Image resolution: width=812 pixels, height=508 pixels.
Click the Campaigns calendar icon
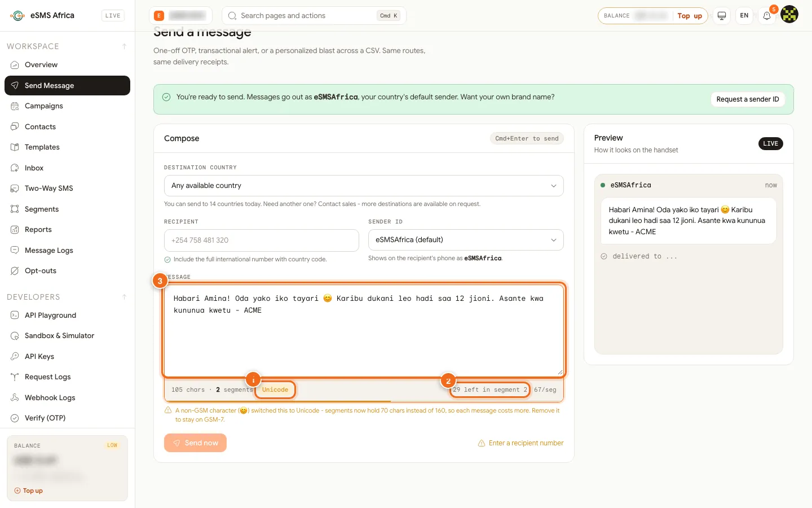(15, 106)
